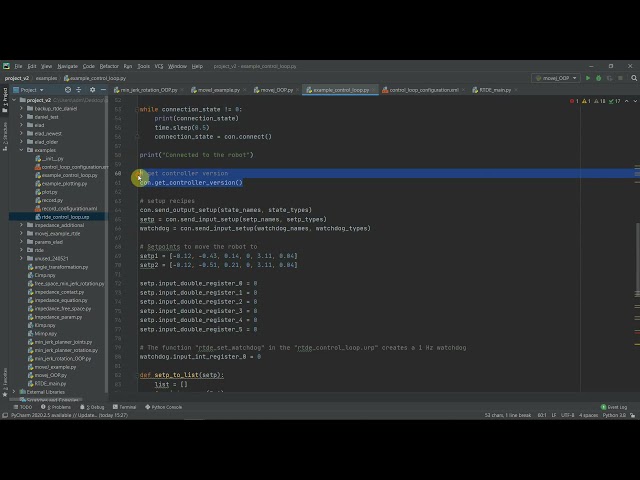Click the green typo check indicator
This screenshot has height=480, width=640.
click(x=615, y=101)
